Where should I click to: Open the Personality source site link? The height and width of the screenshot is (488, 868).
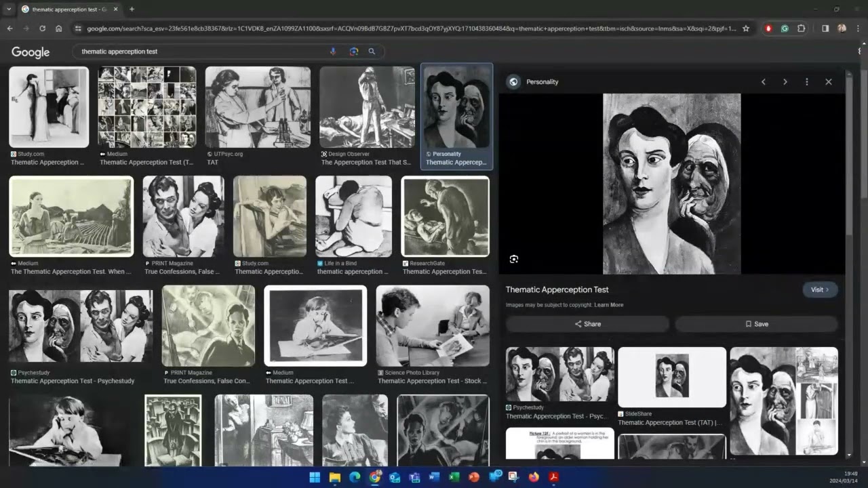tap(542, 82)
